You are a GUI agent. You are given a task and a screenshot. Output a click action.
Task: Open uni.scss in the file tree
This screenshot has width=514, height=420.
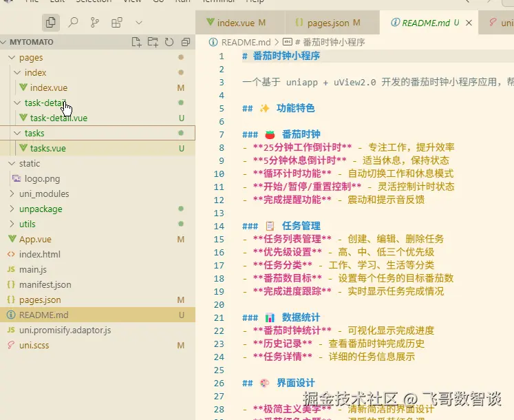[x=34, y=345]
